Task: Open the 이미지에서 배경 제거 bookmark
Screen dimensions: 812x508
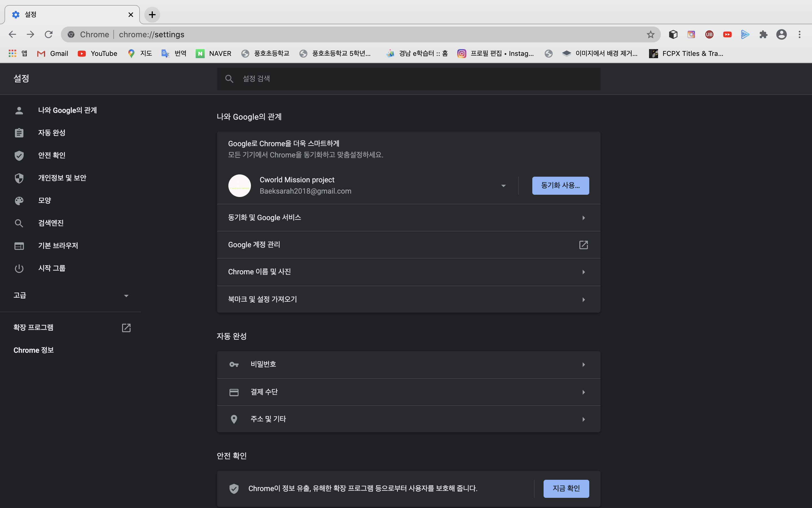Action: click(x=600, y=53)
